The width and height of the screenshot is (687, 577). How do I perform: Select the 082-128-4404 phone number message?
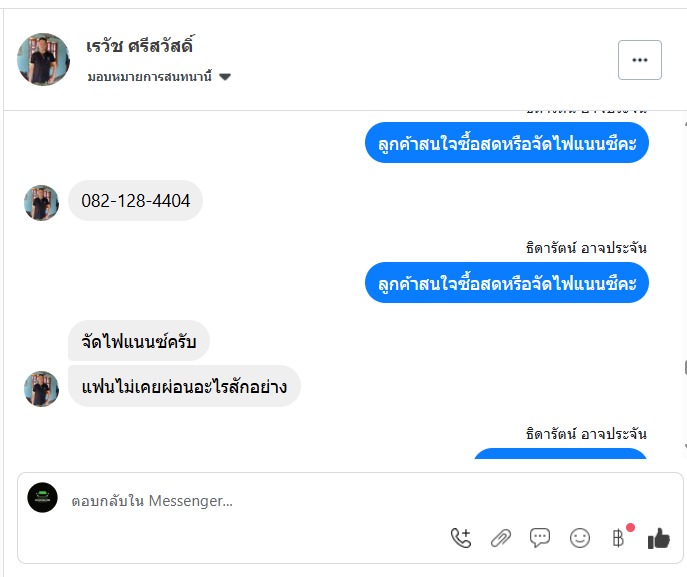click(x=136, y=201)
